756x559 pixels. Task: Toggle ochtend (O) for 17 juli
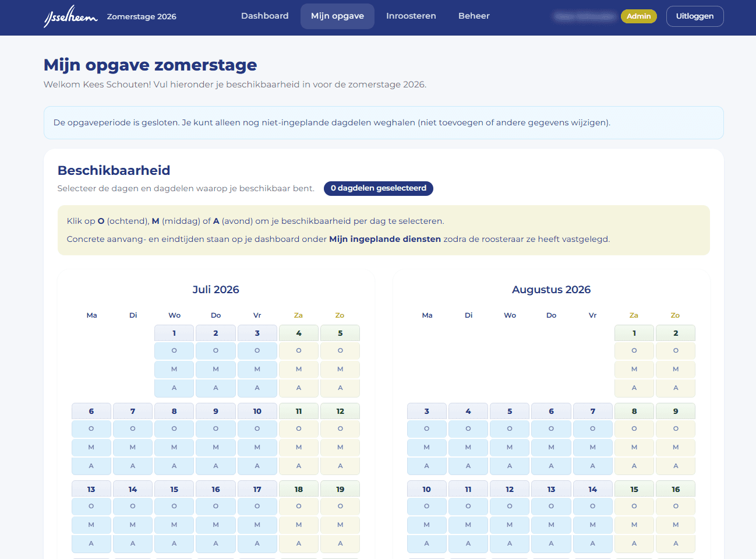[x=257, y=506]
